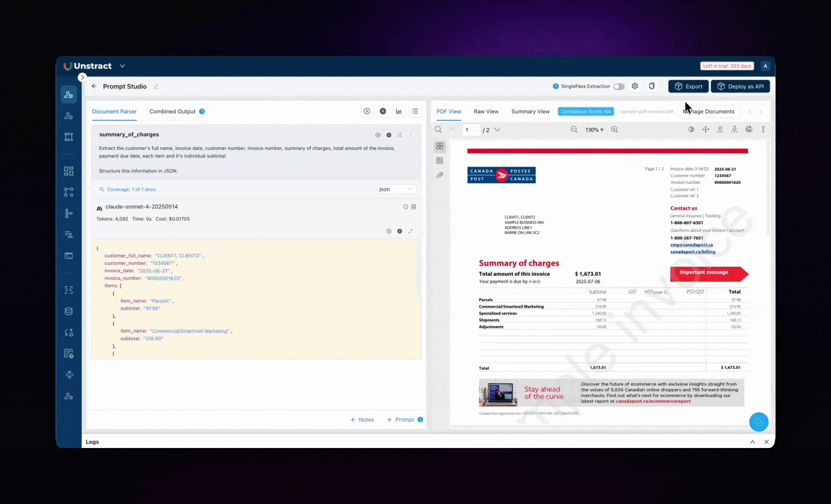The image size is (831, 504).
Task: Select the Summary View tab
Action: pyautogui.click(x=530, y=112)
